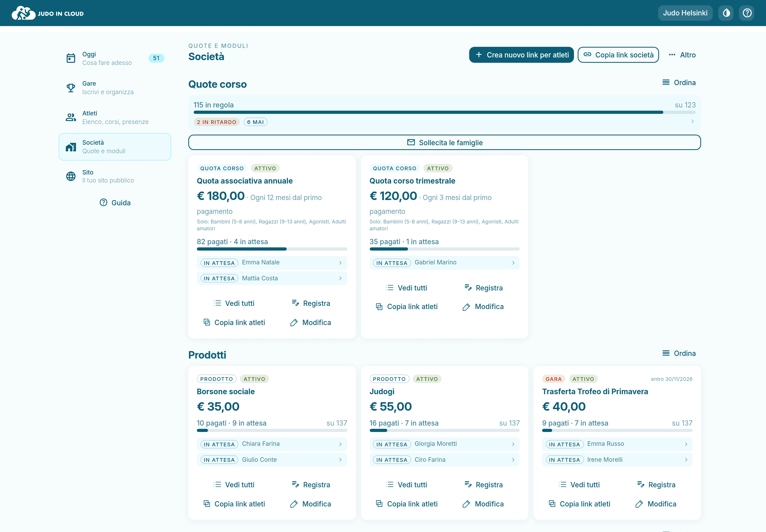Image resolution: width=766 pixels, height=532 pixels.
Task: Open Oggi section in the sidebar
Action: click(115, 58)
